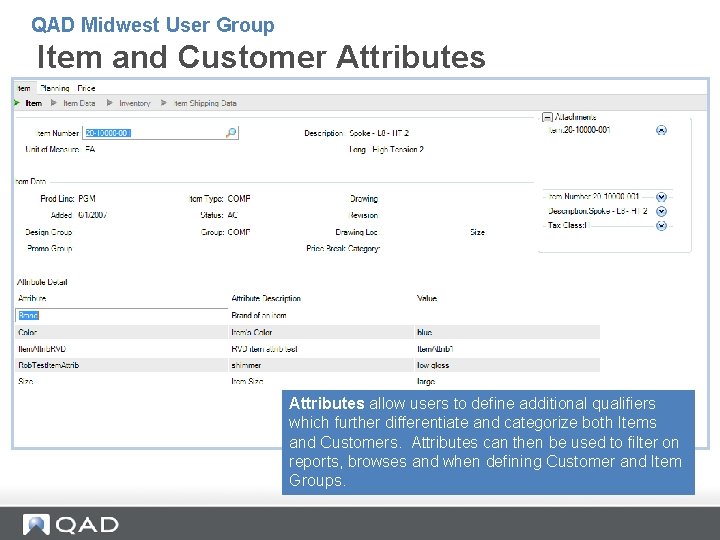This screenshot has height=540, width=720.
Task: Click the green arrow before Item
Action: [x=17, y=103]
